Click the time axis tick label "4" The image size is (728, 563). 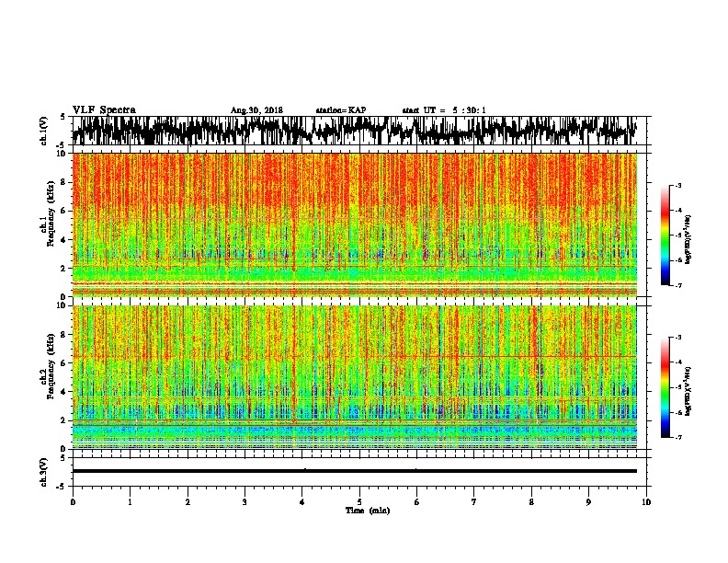point(302,502)
